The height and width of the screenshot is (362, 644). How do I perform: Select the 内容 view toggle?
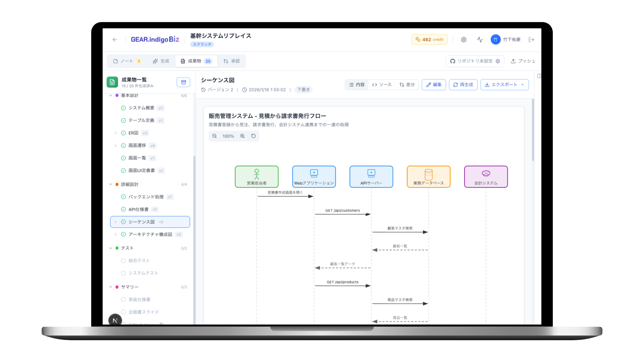coord(357,85)
